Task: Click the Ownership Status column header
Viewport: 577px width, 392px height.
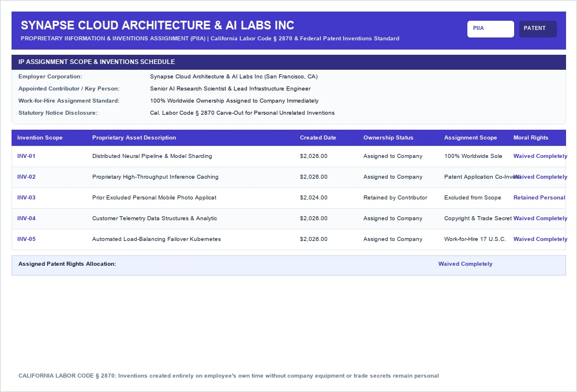Action: [388, 138]
